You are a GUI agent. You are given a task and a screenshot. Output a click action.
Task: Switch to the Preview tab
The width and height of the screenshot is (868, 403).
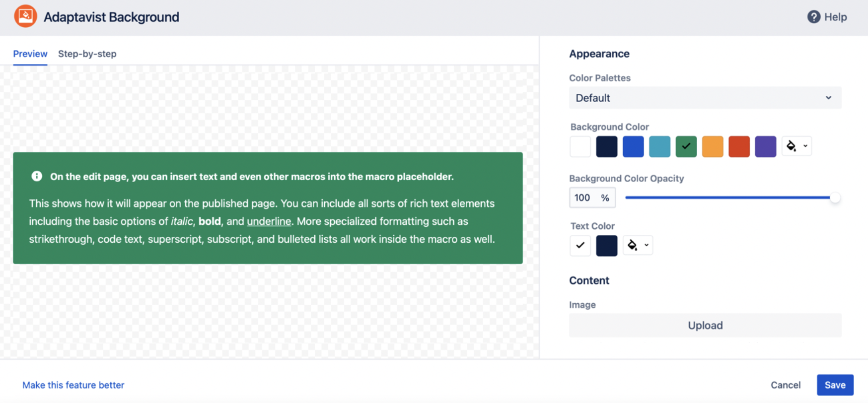30,54
